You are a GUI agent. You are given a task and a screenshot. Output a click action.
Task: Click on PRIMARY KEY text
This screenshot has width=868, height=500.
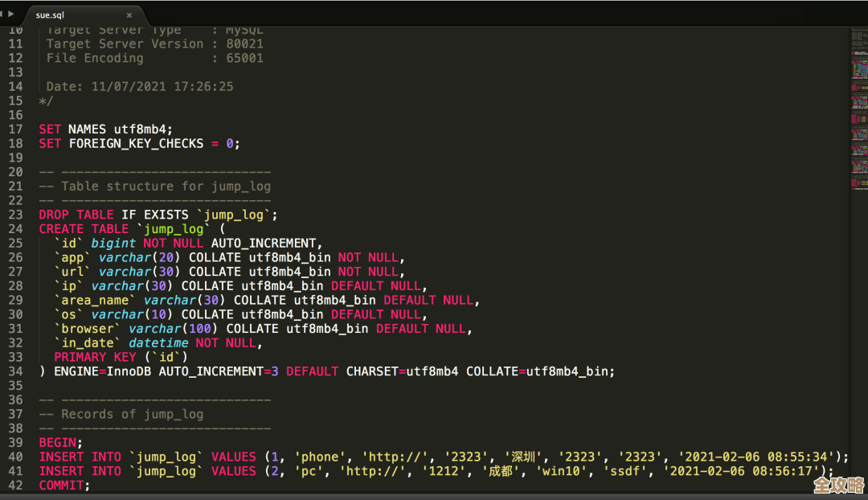coord(96,357)
